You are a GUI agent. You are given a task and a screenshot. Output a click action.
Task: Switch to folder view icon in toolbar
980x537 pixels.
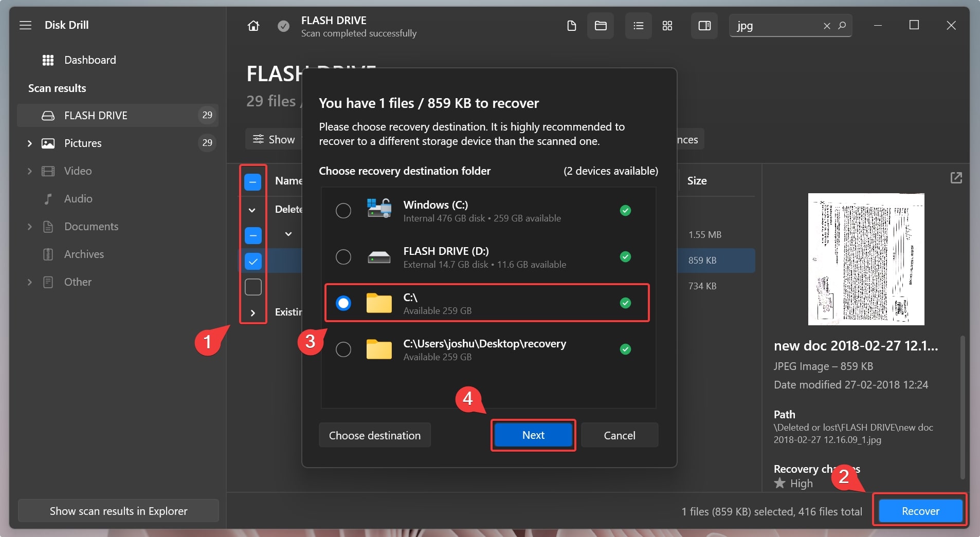pyautogui.click(x=601, y=26)
